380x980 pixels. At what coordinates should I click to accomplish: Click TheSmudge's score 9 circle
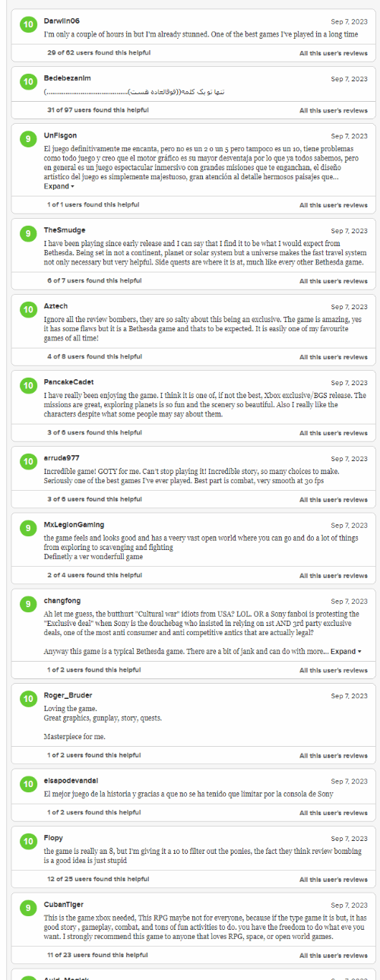tap(28, 234)
